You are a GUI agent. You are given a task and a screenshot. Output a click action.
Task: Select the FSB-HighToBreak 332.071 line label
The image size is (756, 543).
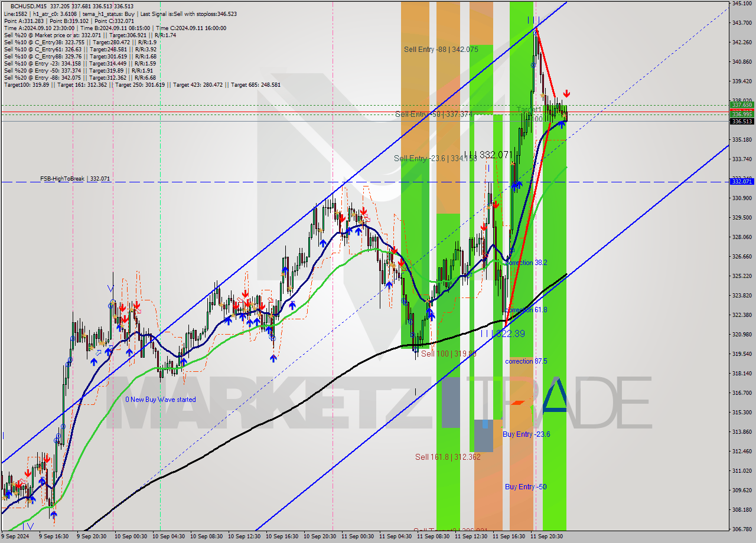75,178
